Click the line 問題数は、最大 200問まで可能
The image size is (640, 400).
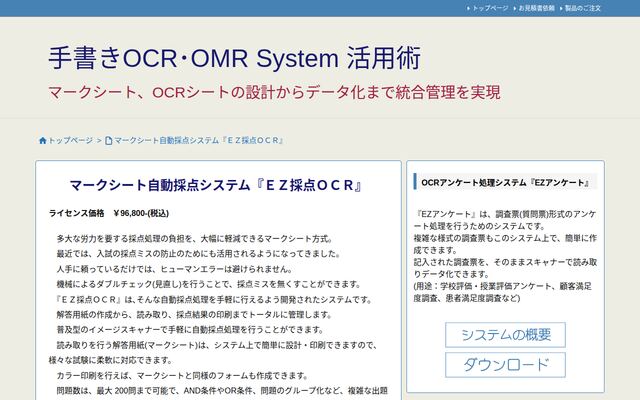(x=222, y=391)
